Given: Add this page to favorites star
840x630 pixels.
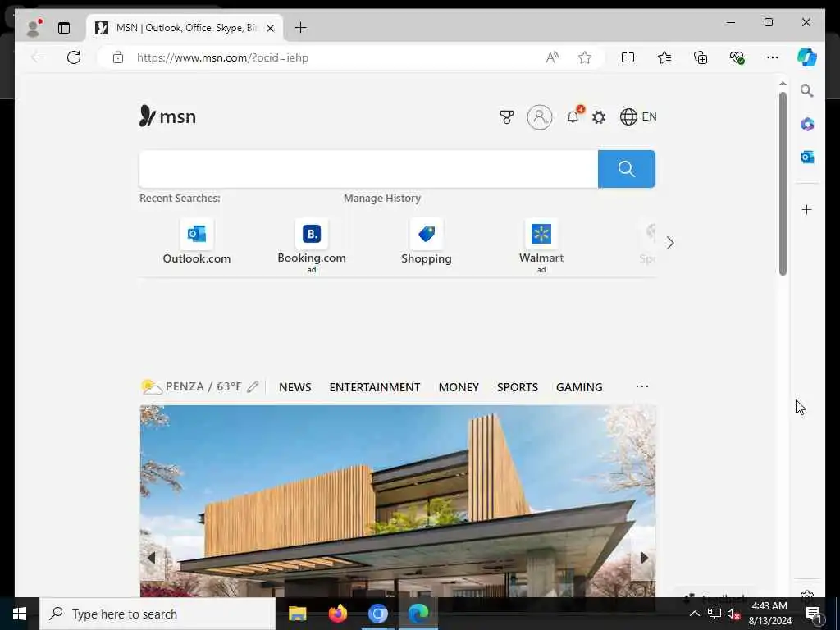Looking at the screenshot, I should click(584, 57).
